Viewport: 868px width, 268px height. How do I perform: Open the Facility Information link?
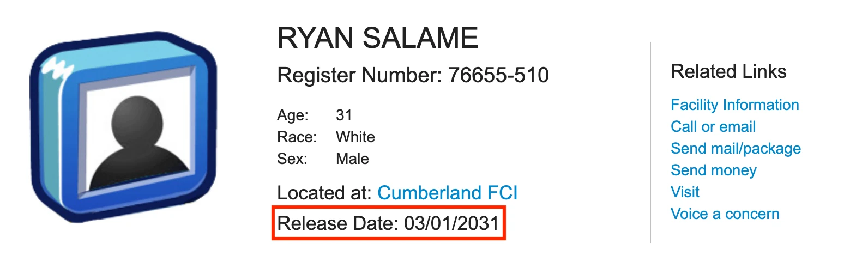click(735, 105)
